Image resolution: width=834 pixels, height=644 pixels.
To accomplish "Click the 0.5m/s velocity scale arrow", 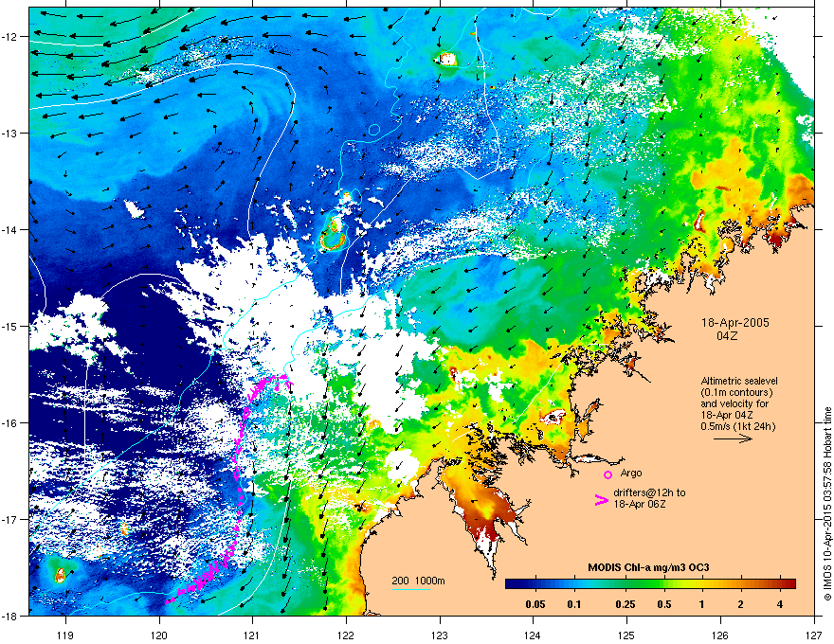I will (x=733, y=438).
